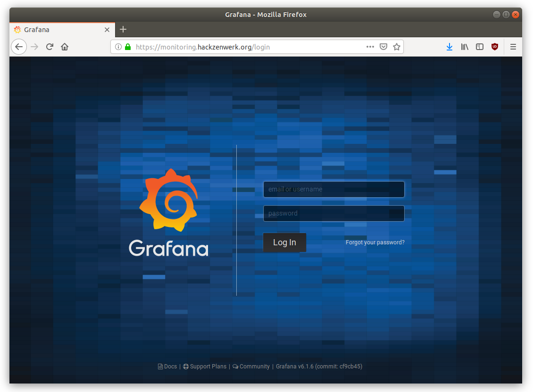Open the downloads arrow panel
533x392 pixels.
450,47
